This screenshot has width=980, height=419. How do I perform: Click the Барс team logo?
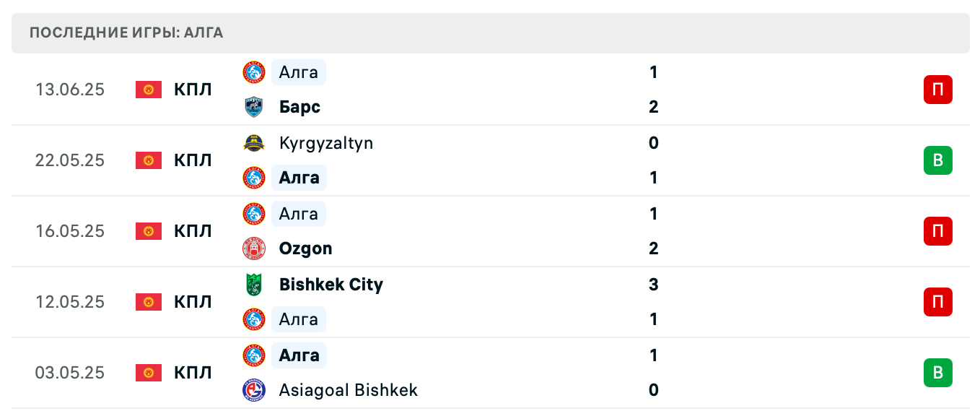[254, 107]
